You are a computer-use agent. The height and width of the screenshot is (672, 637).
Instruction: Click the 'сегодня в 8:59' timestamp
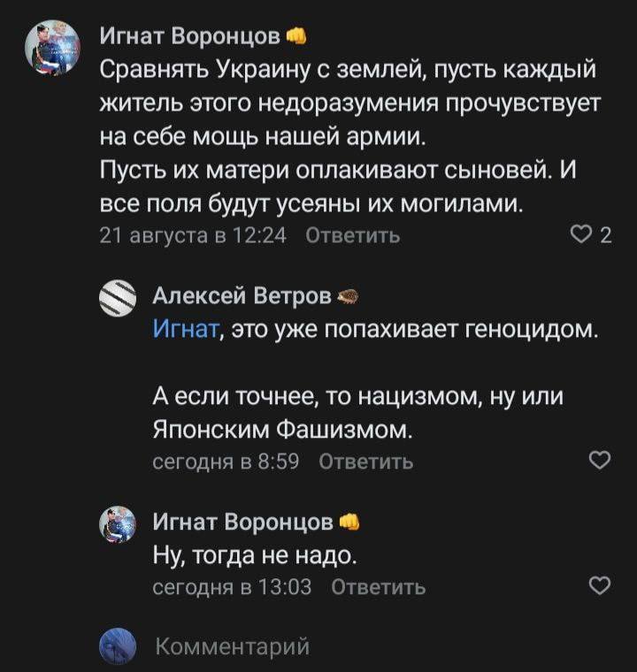(226, 462)
